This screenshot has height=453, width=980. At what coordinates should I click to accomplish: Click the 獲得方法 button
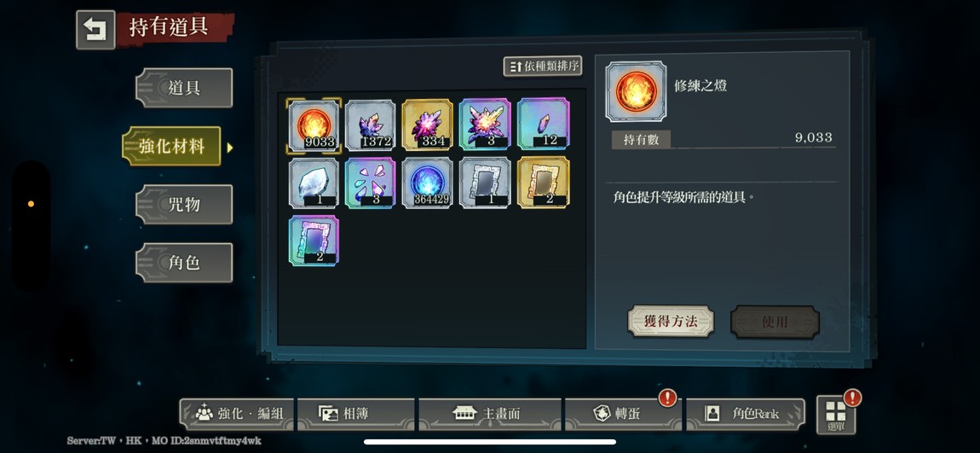click(x=671, y=322)
